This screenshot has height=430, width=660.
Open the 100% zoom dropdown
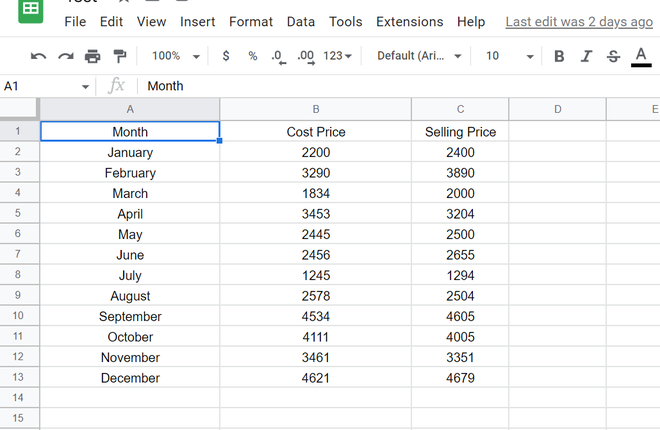(x=175, y=56)
